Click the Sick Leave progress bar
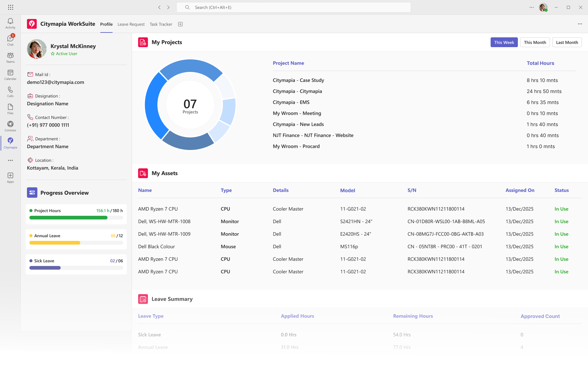Viewport: 588px width, 378px height. point(76,268)
